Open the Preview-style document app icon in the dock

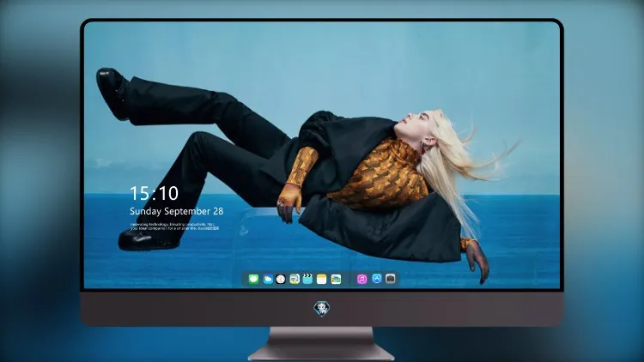tap(295, 279)
